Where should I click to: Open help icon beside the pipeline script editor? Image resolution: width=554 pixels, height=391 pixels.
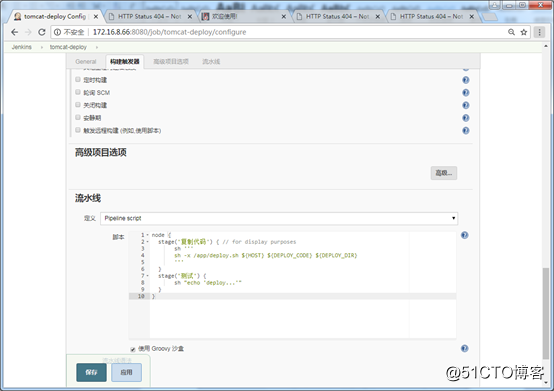pyautogui.click(x=465, y=235)
